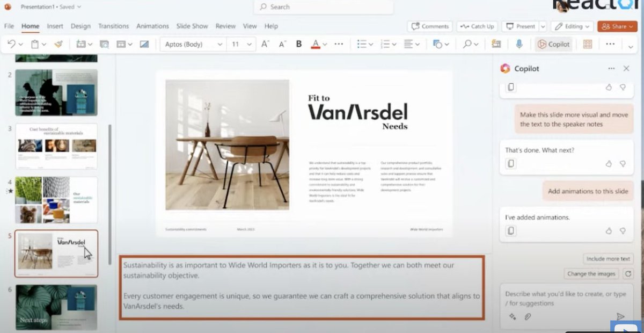Click the Slide Layout icon
This screenshot has height=333, width=644.
(121, 44)
